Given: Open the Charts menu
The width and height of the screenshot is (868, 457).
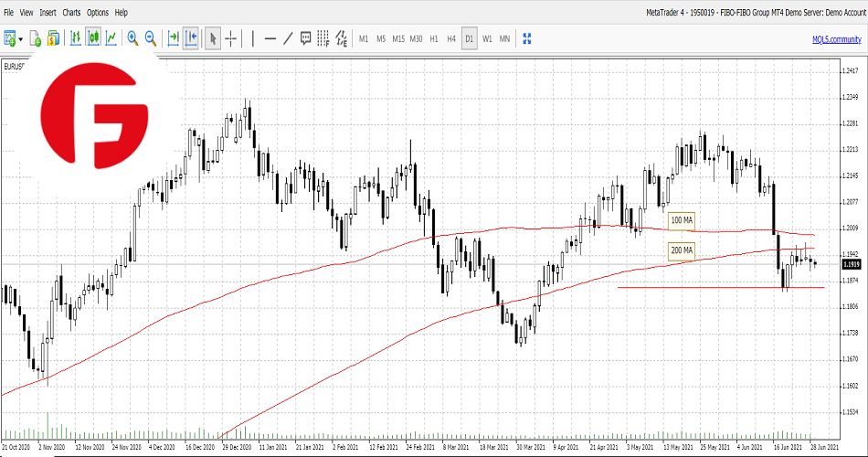Looking at the screenshot, I should coord(71,13).
